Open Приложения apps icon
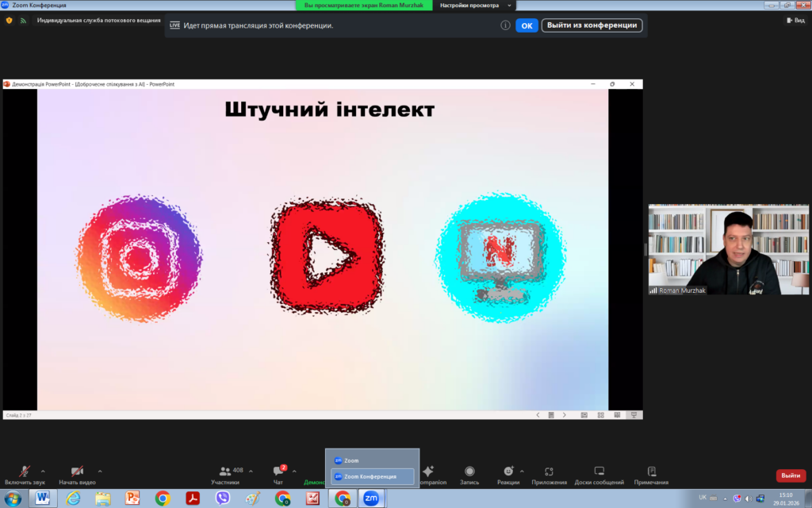Viewport: 812px width, 508px height. [x=549, y=471]
